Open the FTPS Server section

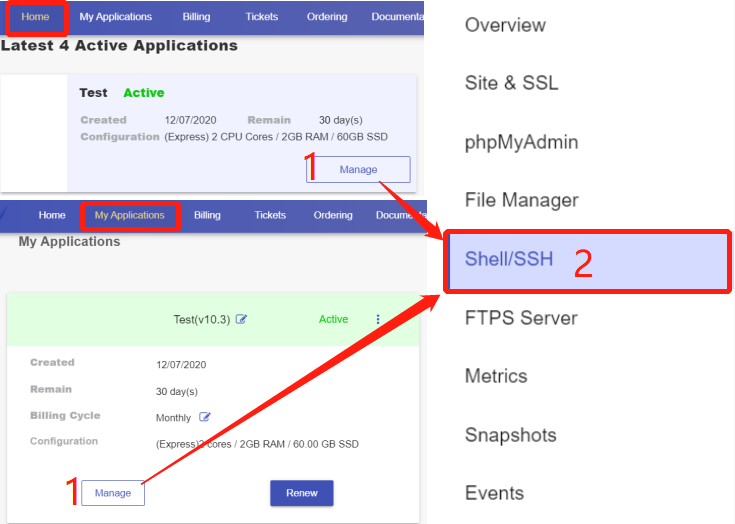[x=521, y=318]
